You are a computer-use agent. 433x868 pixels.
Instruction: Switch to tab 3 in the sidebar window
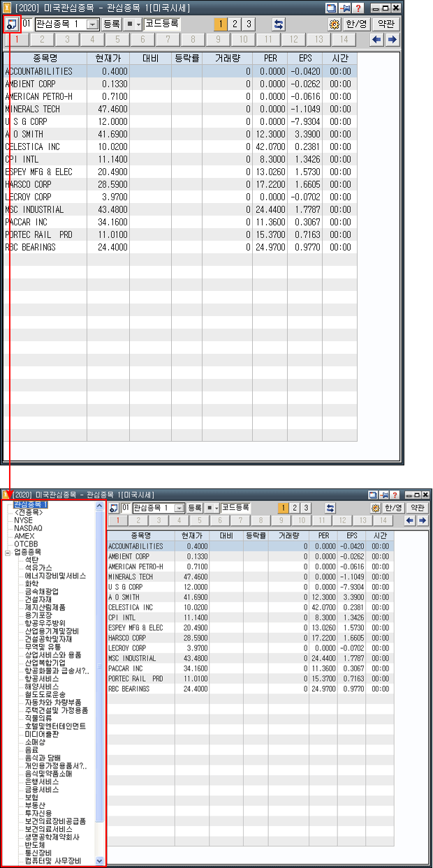[158, 521]
